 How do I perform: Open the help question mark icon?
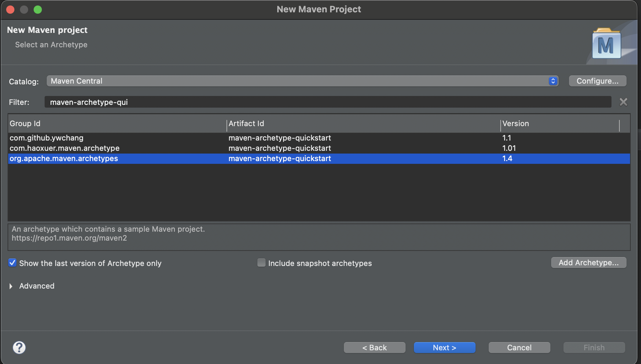point(19,347)
